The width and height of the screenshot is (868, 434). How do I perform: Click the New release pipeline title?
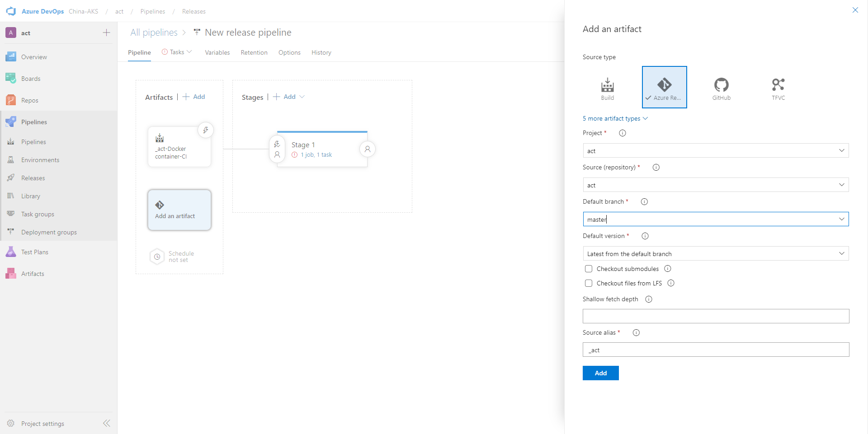click(x=248, y=33)
